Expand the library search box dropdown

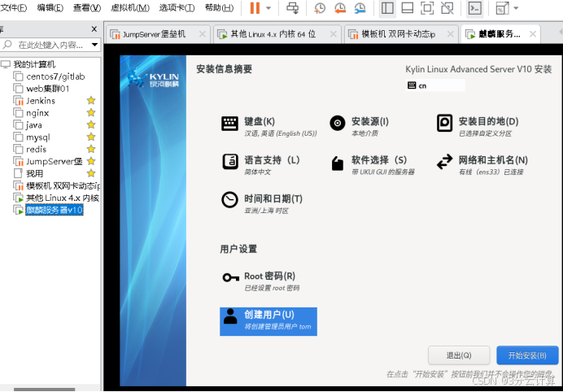[x=95, y=45]
